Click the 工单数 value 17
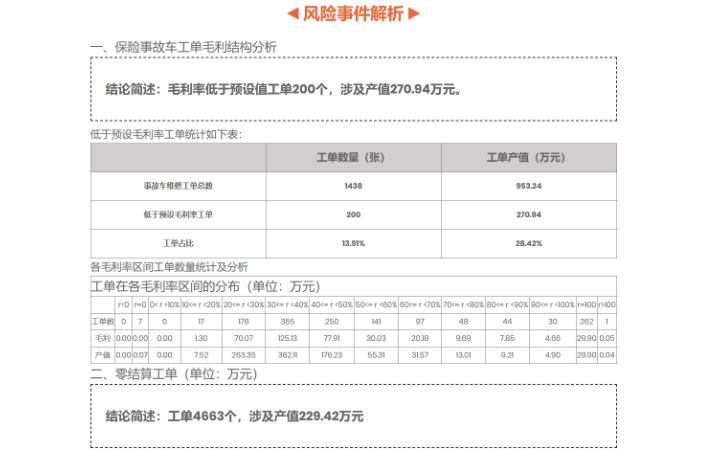Image resolution: width=720 pixels, height=450 pixels. pos(201,321)
